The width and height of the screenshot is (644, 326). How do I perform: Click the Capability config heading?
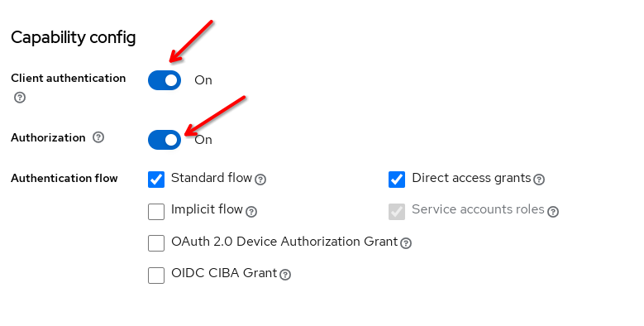[x=73, y=38]
